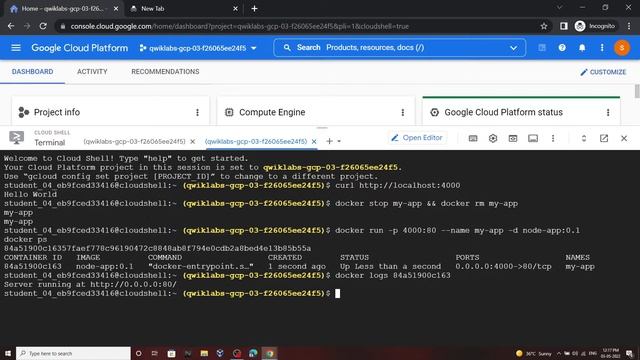
Task: Open the browser side panel icon
Action: click(x=564, y=26)
